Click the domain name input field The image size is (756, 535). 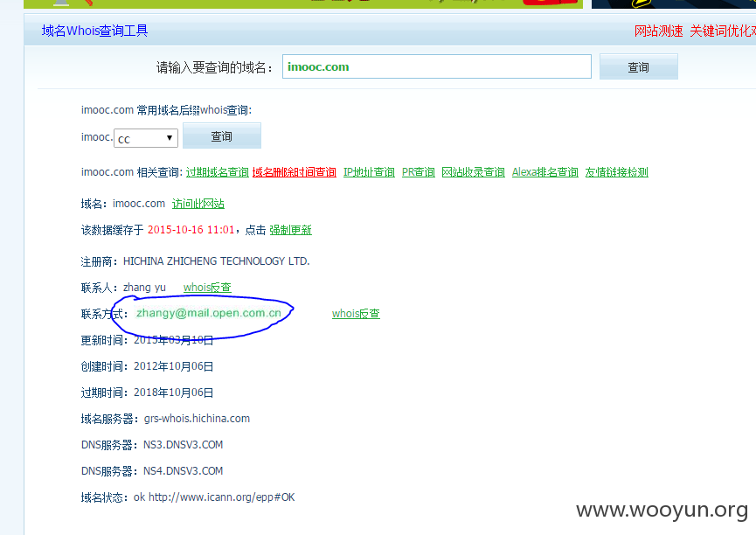(436, 66)
